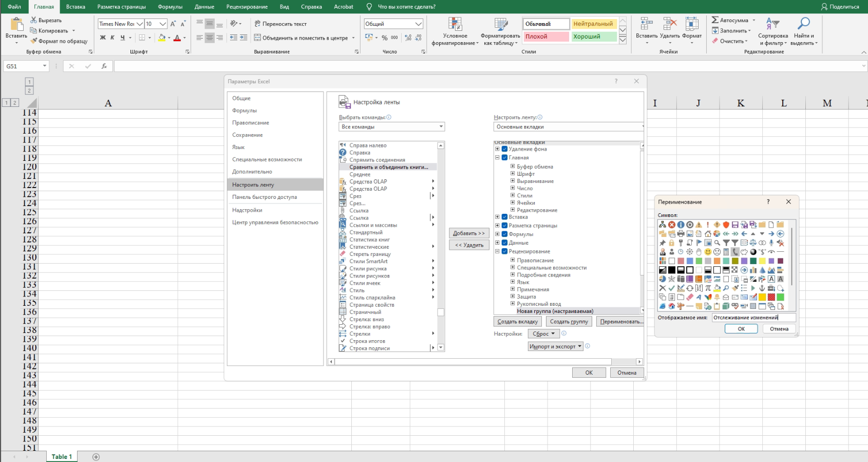Expand the Защита group node
The width and height of the screenshot is (868, 462).
513,297
